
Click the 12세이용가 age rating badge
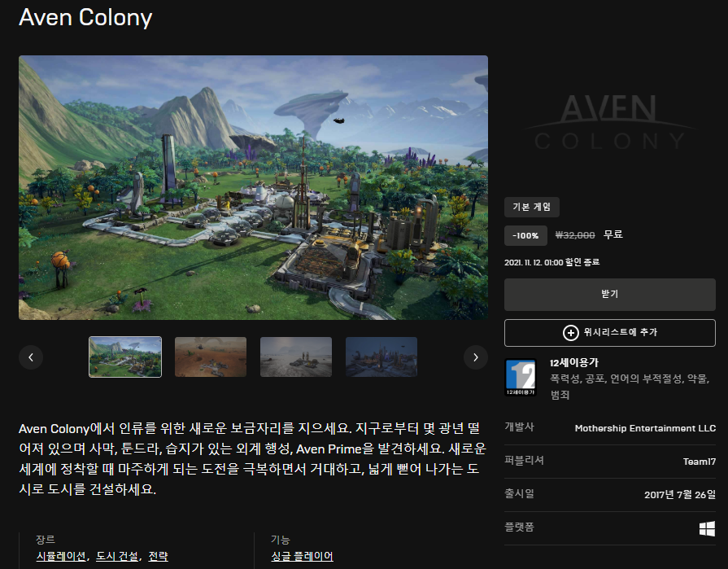pos(521,377)
